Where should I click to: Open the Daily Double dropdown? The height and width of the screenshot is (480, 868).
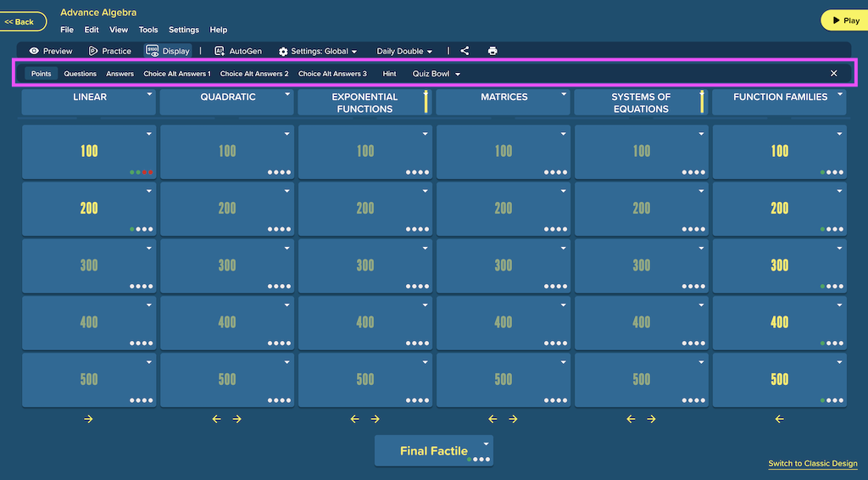(404, 51)
